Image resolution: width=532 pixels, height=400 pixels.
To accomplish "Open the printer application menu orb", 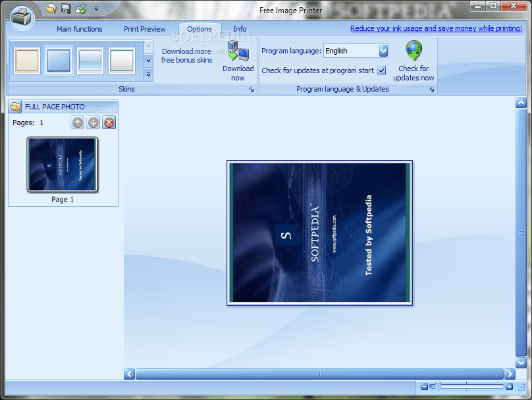I will click(21, 16).
